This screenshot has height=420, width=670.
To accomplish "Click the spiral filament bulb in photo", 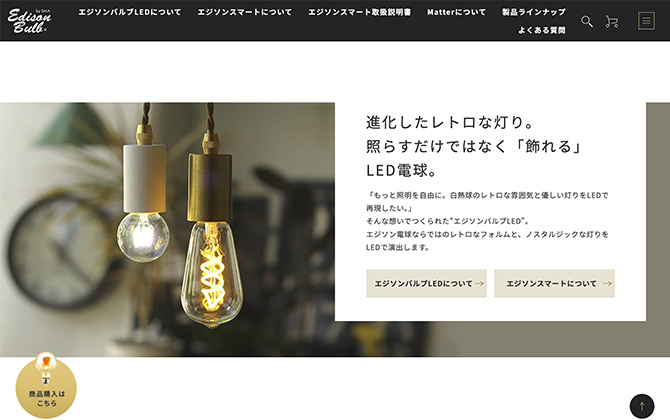I will click(212, 273).
